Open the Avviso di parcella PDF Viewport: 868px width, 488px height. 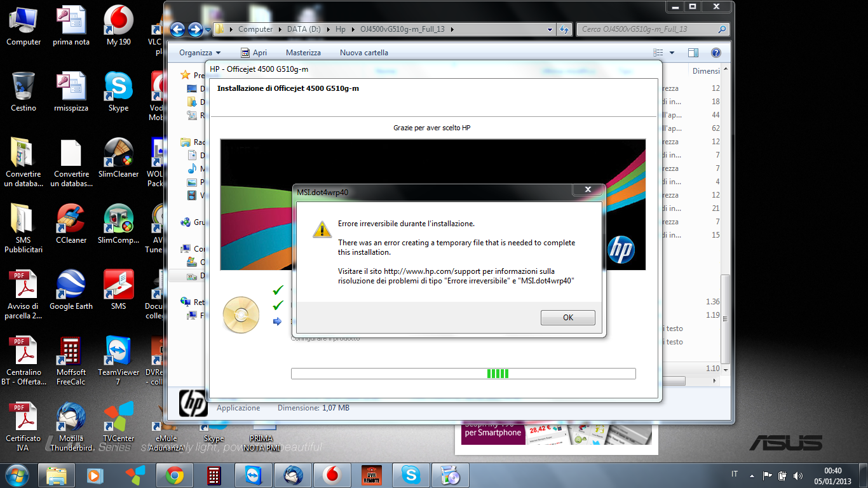pos(24,294)
